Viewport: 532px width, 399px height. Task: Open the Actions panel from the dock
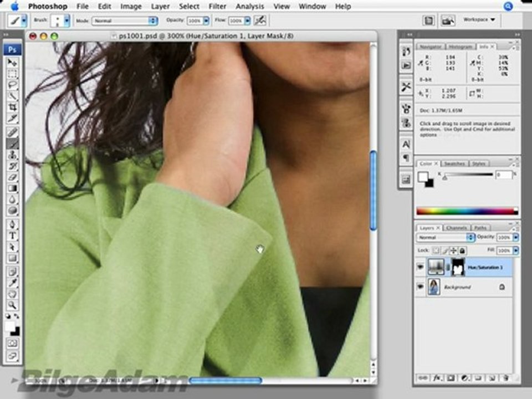click(x=406, y=65)
